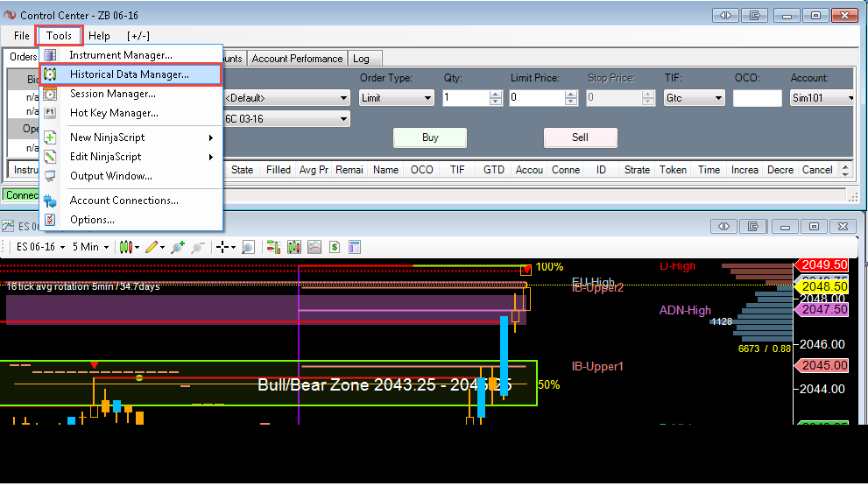Screen dimensions: 868x486
Task: Click Control Center window-cycle arrows button
Action: tap(725, 16)
